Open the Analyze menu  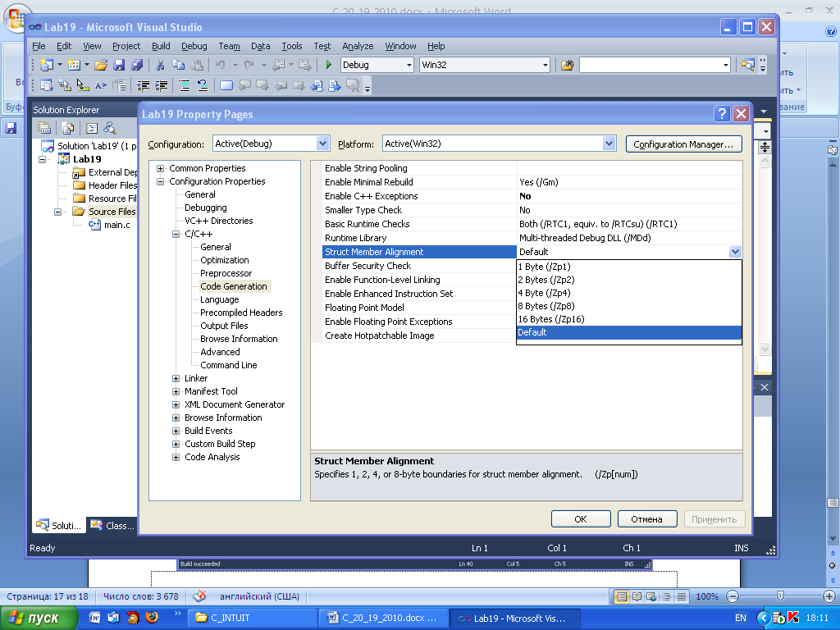click(358, 46)
